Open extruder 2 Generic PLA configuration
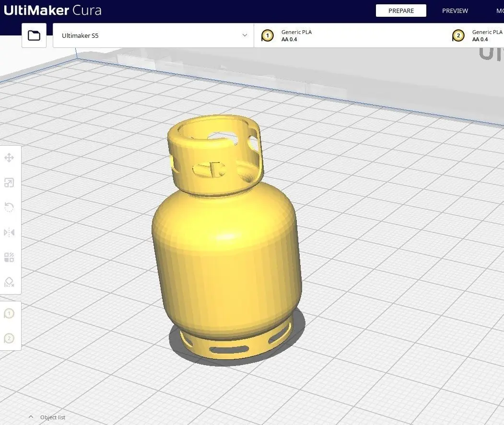This screenshot has width=504, height=425. tap(477, 35)
